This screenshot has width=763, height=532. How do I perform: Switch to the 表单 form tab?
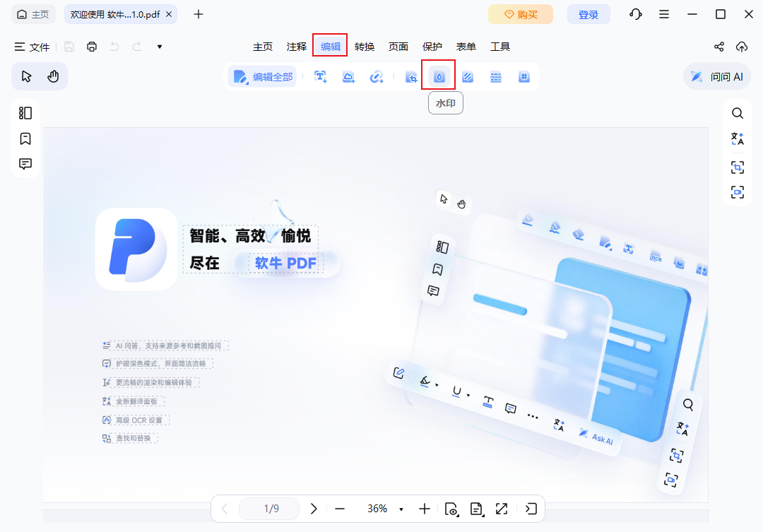466,47
